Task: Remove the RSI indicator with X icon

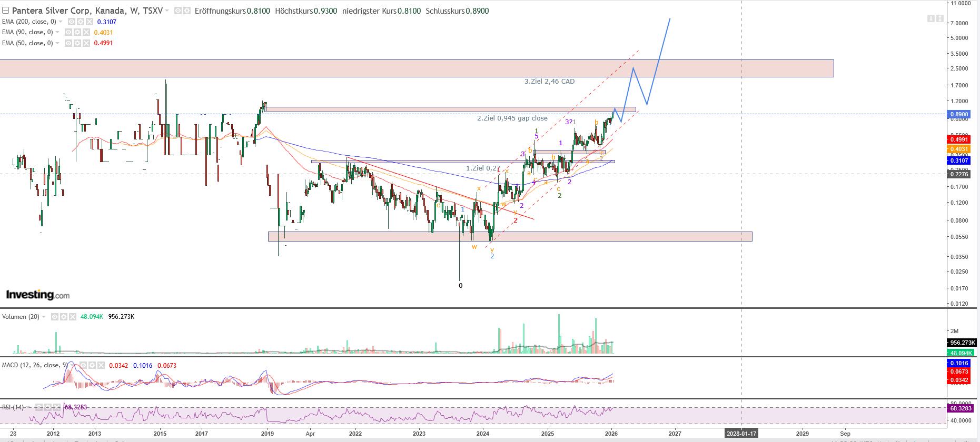Action: click(57, 407)
